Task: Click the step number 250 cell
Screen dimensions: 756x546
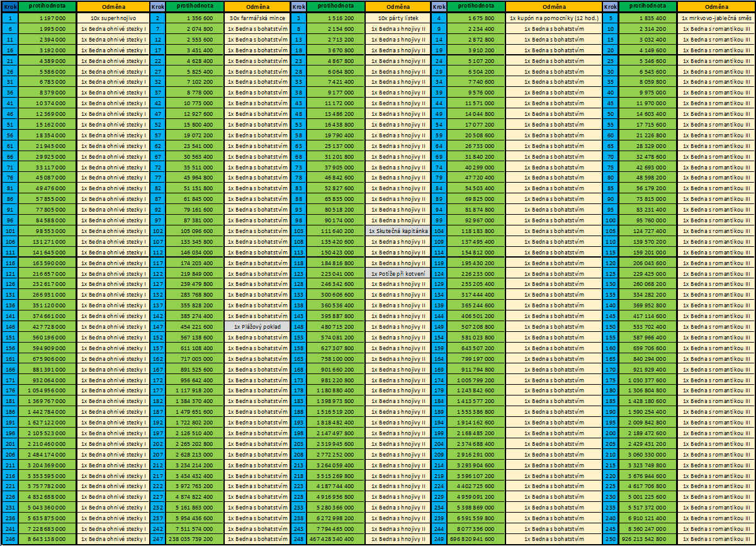Action: point(610,540)
